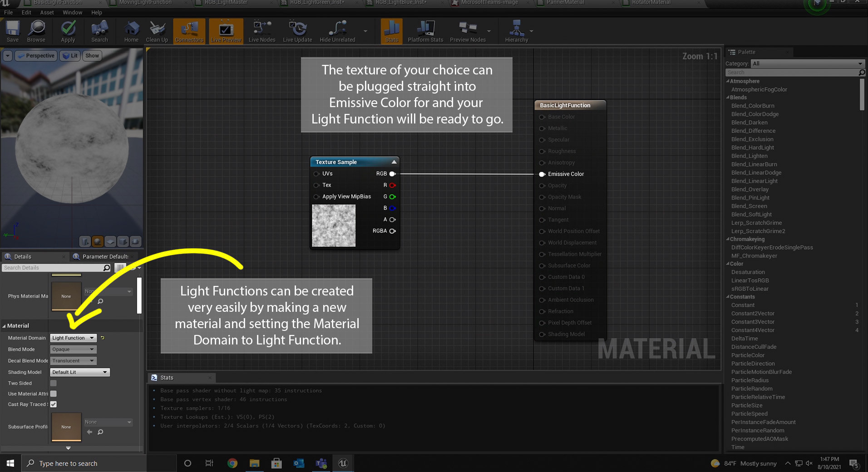The height and width of the screenshot is (472, 868).
Task: Save the material with the Save icon
Action: pyautogui.click(x=13, y=31)
